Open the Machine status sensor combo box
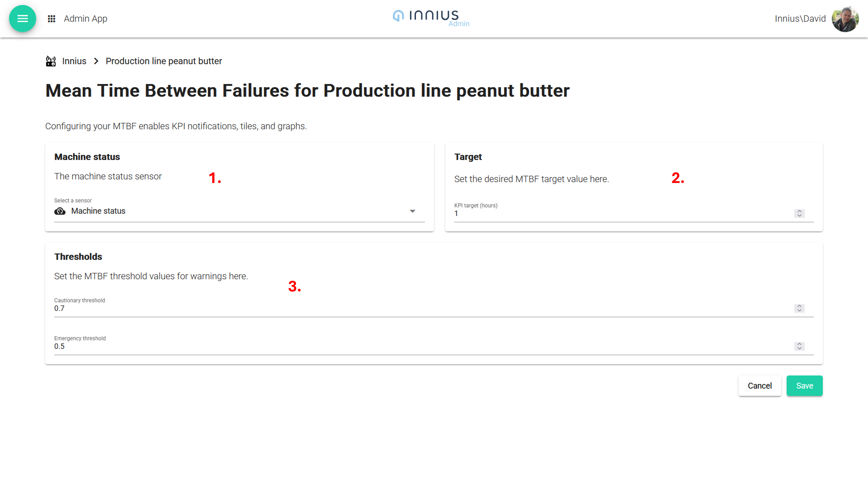 236,211
